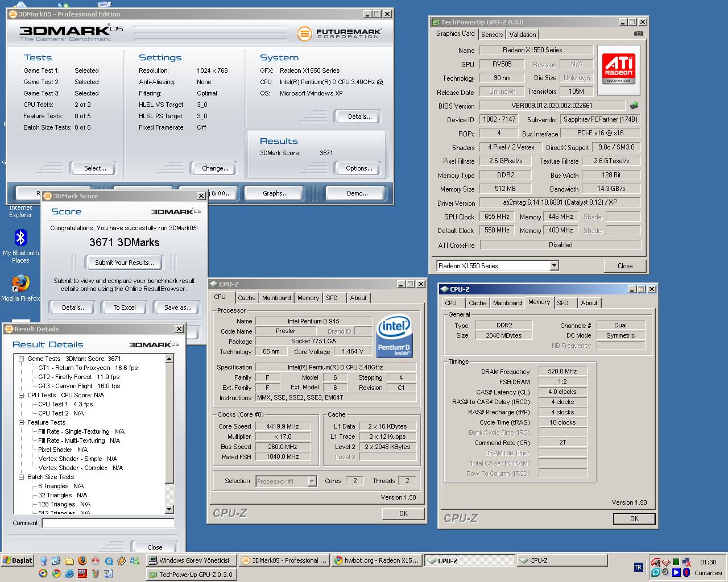Open the SPD tab in right CPU-Z window
Image resolution: width=728 pixels, height=582 pixels.
[x=562, y=303]
